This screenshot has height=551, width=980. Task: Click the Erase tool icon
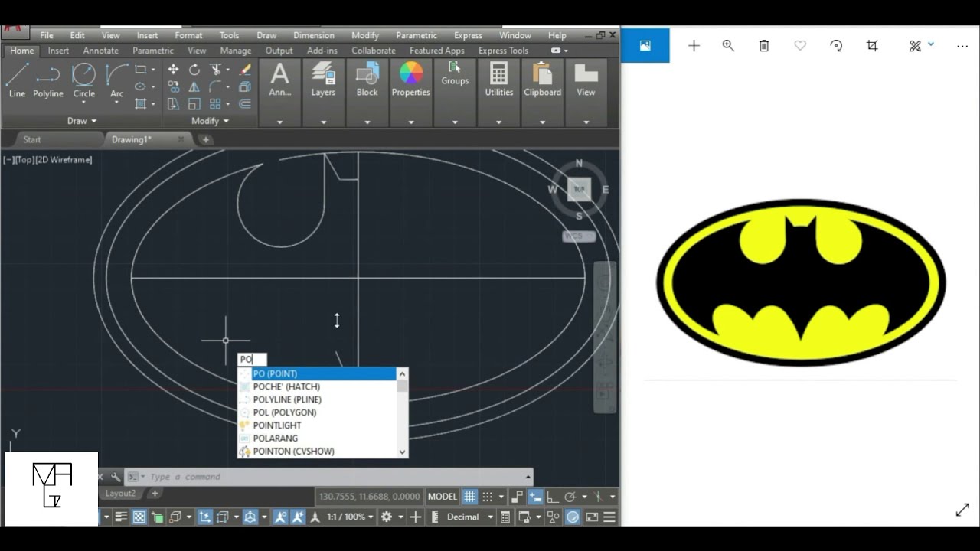point(246,69)
